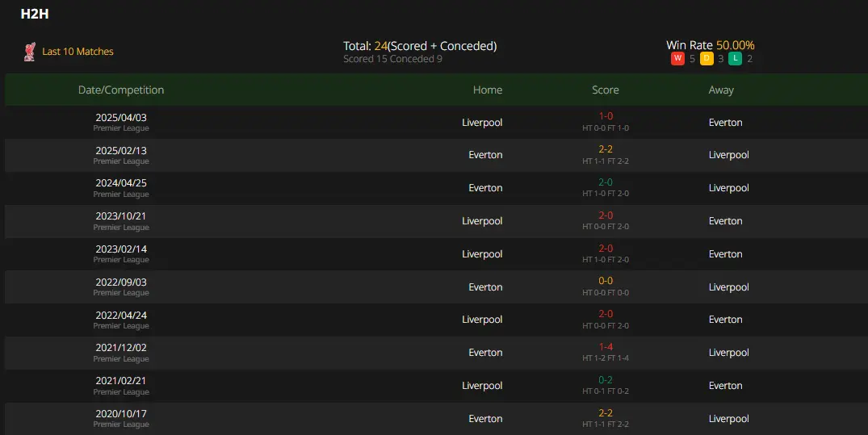Click home team Everton in 2021/12/02 row
This screenshot has height=435, width=868.
pyautogui.click(x=485, y=353)
